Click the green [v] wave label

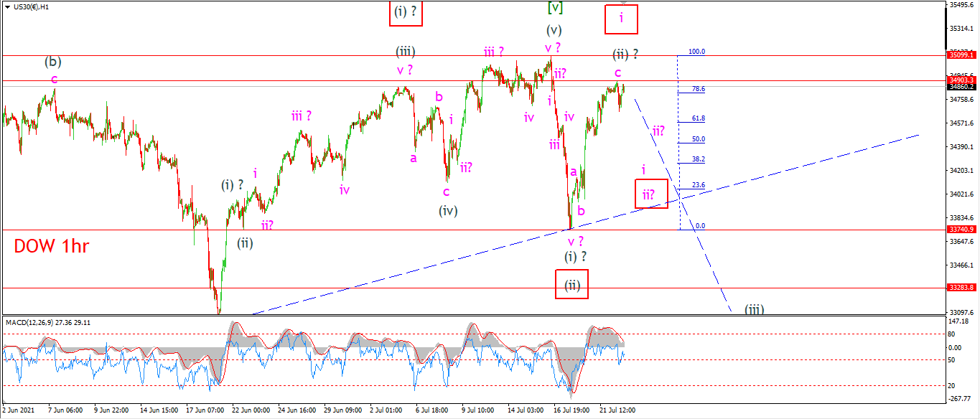click(555, 8)
